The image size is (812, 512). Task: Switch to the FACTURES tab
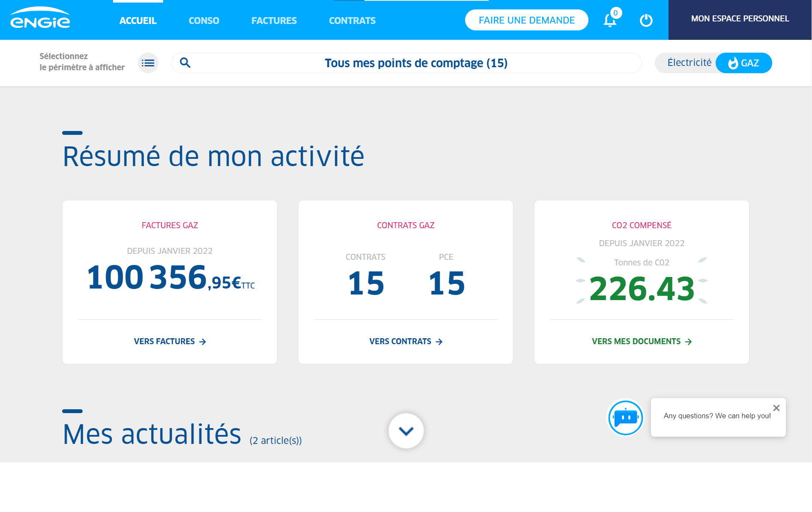point(274,20)
